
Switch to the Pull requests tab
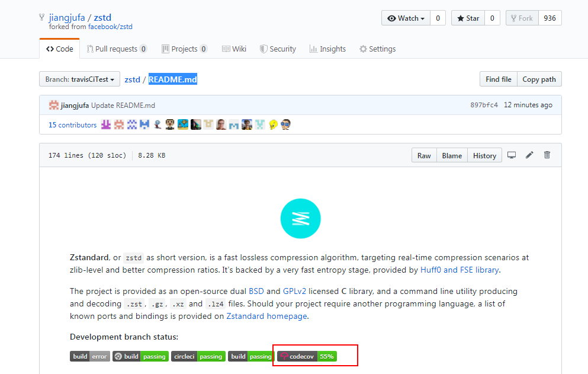(117, 49)
